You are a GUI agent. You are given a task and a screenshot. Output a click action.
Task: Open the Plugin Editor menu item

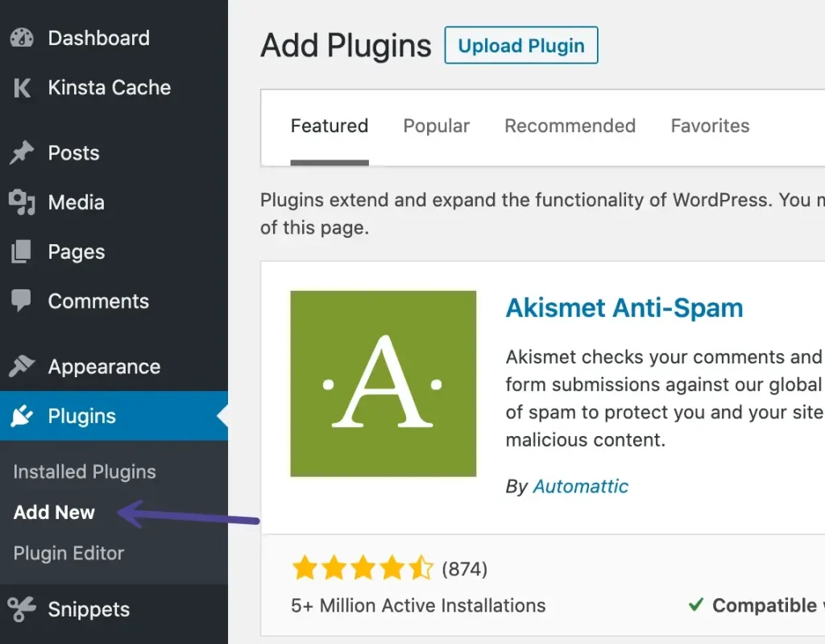click(68, 553)
